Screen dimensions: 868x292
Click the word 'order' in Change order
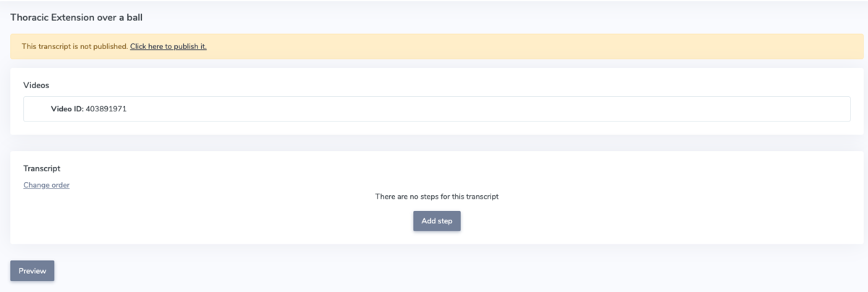point(60,185)
